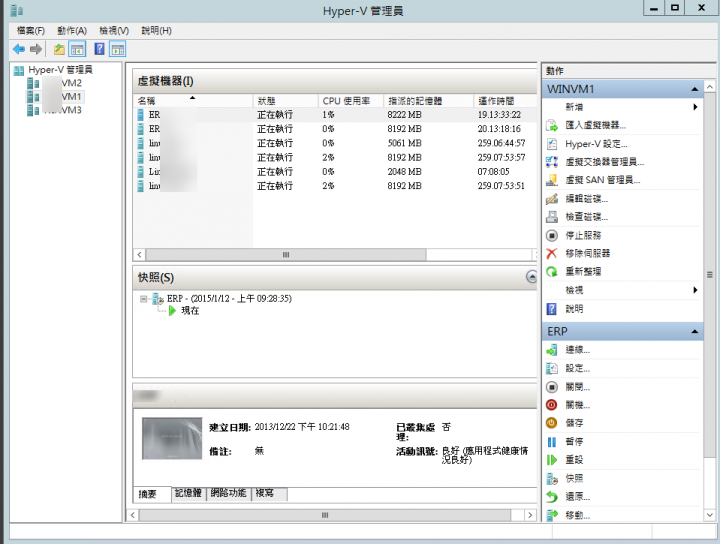Sort by the 名稱 column header

pos(192,101)
